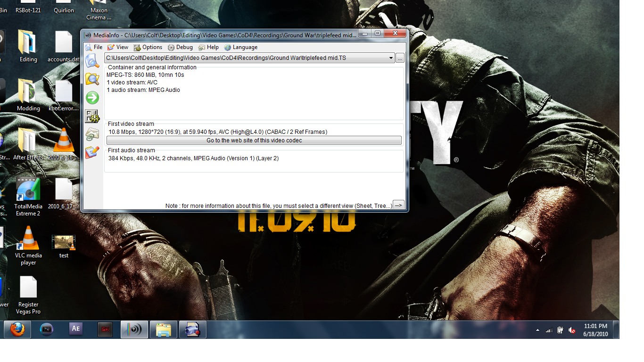Click the '1 video stream: AVC' line
The height and width of the screenshot is (362, 644).
pos(132,82)
